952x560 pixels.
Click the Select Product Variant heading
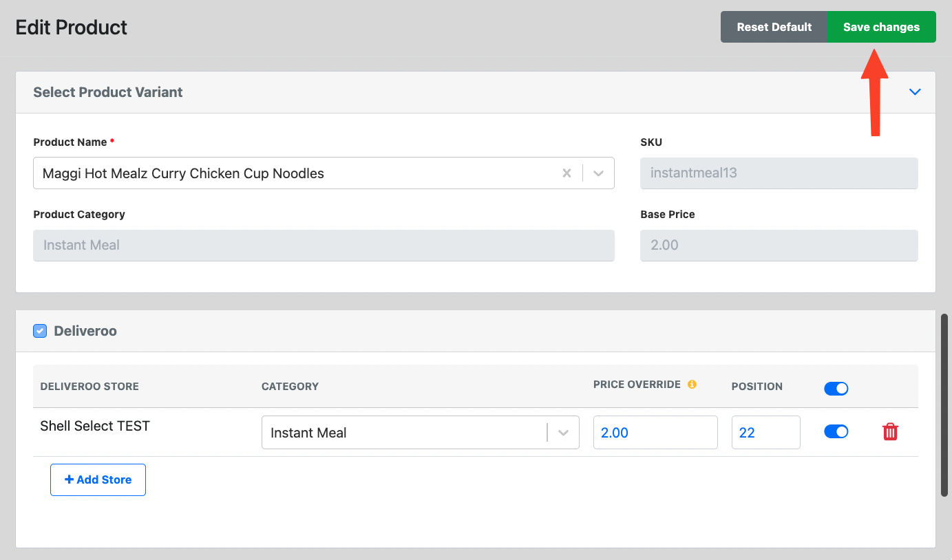[108, 92]
